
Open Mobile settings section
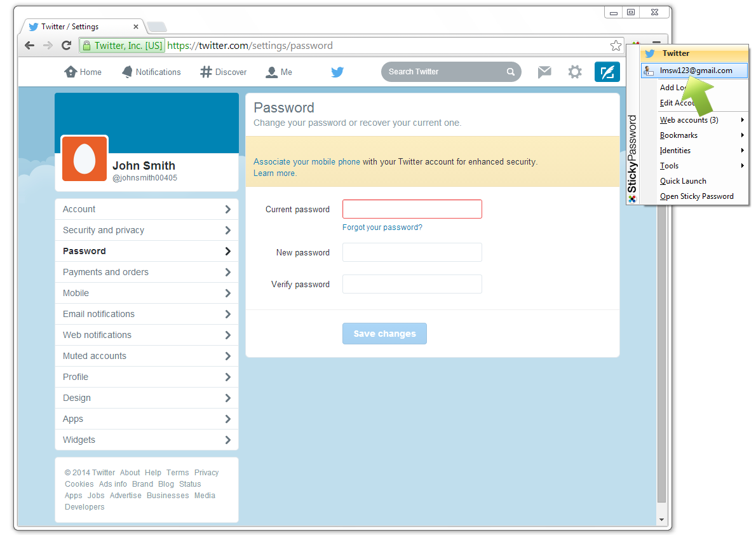click(x=147, y=293)
